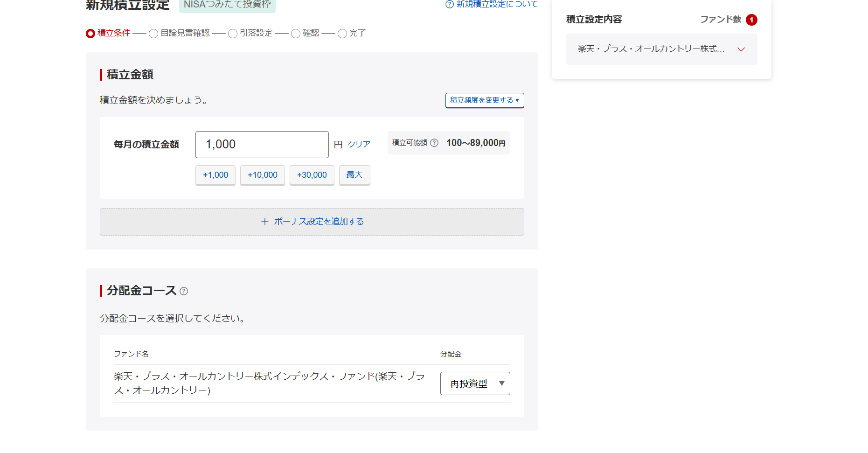Click the fund name 楽天・プラス・オールカントリー株式インデックス・ファンド

(x=270, y=383)
